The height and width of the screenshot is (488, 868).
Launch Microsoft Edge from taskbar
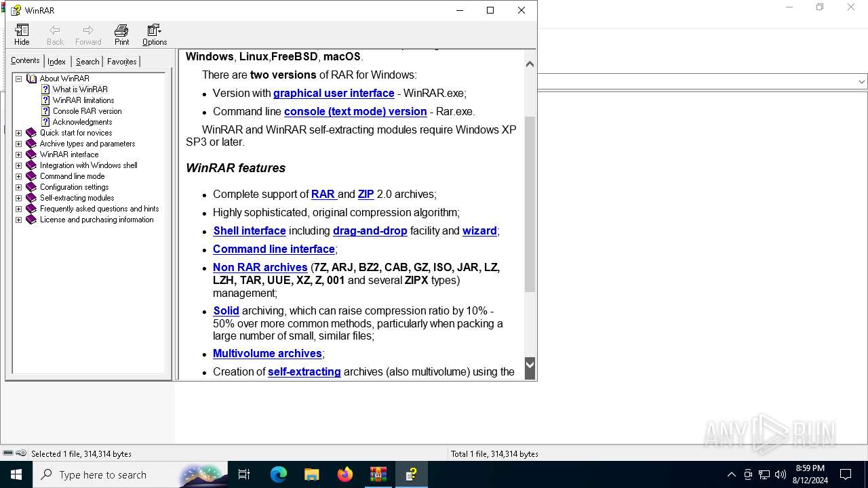(279, 474)
